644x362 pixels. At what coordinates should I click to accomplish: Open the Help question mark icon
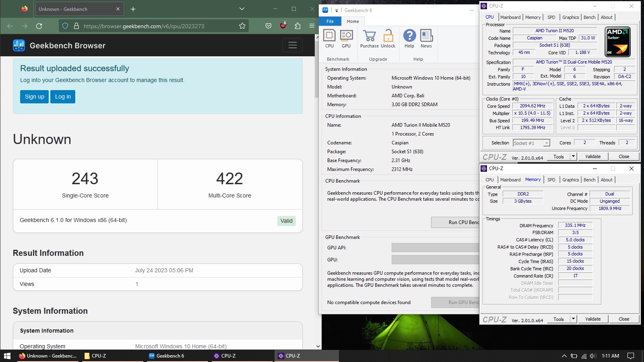click(x=409, y=39)
